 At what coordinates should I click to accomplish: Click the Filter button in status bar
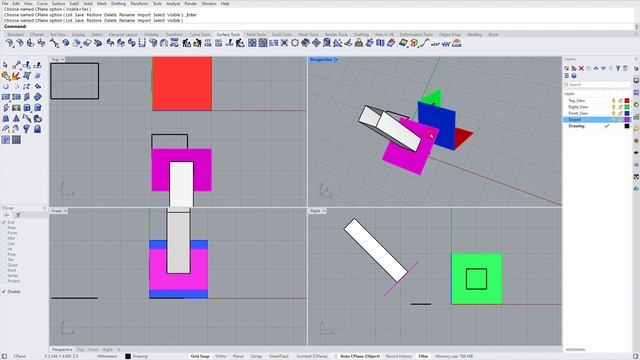pyautogui.click(x=423, y=356)
